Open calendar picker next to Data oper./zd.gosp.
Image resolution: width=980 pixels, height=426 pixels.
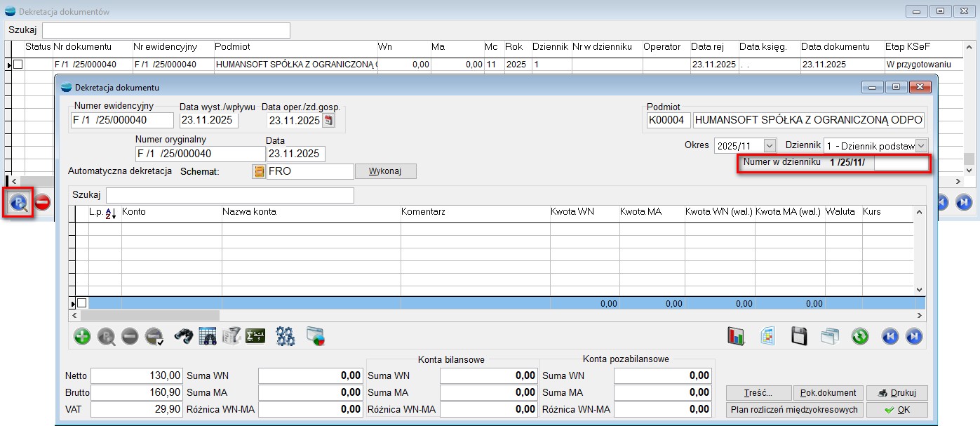click(x=328, y=120)
